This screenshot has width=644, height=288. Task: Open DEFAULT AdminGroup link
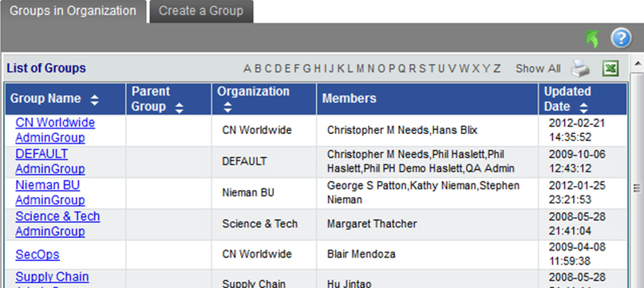click(x=50, y=161)
